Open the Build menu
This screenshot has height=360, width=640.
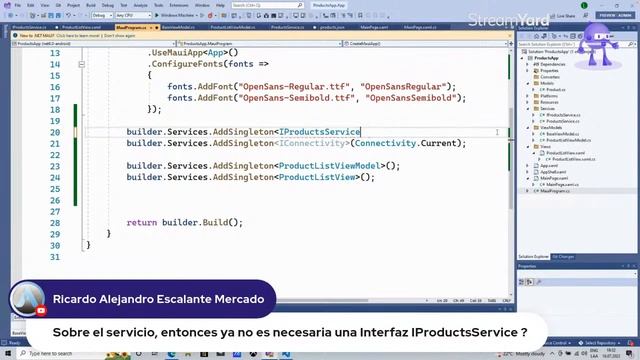[91, 5]
